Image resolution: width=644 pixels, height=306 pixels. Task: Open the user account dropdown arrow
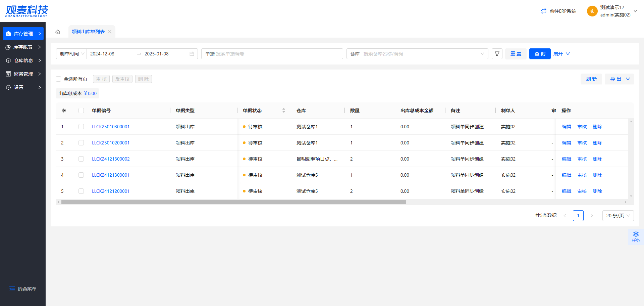click(x=635, y=11)
